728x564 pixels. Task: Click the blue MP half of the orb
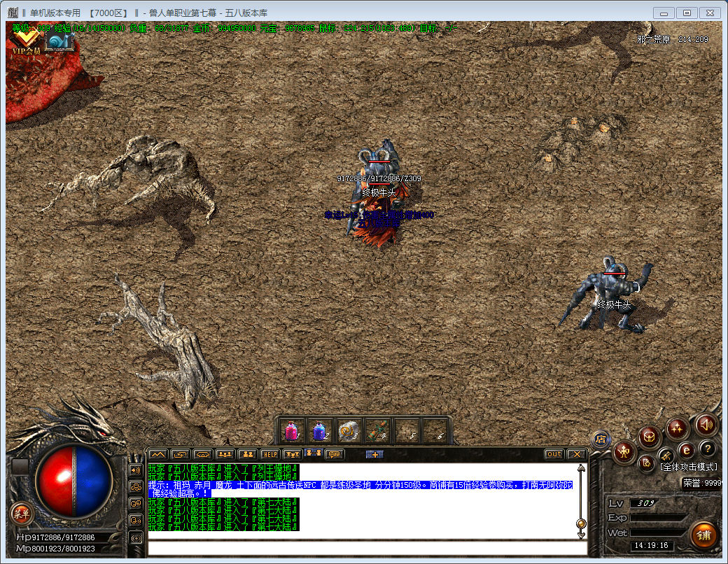click(x=93, y=481)
